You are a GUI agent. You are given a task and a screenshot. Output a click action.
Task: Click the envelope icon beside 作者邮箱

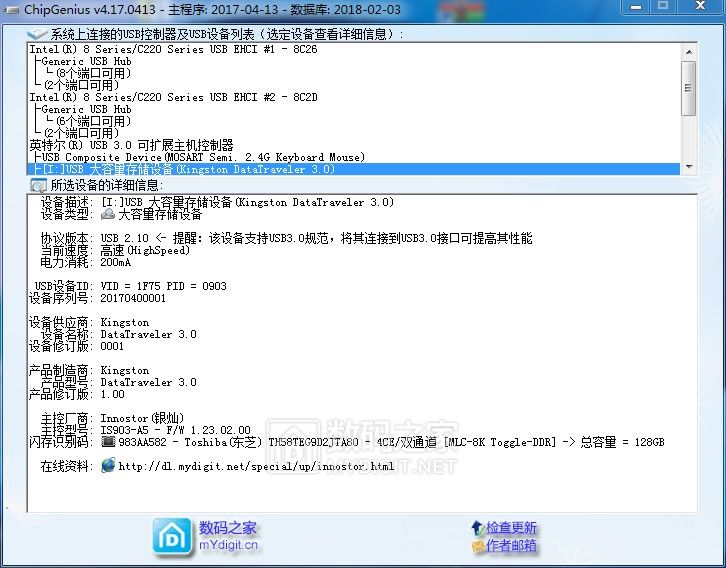point(478,546)
